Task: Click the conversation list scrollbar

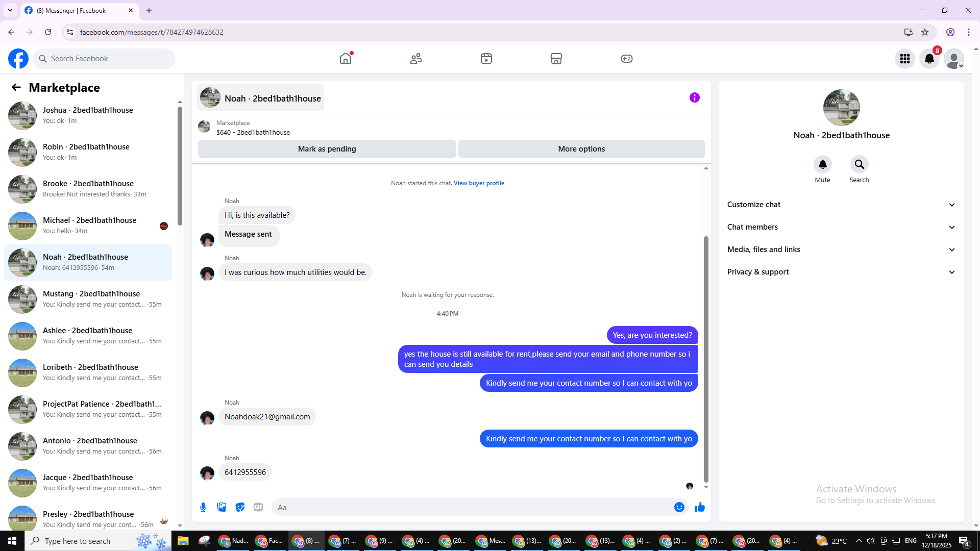Action: (x=180, y=166)
